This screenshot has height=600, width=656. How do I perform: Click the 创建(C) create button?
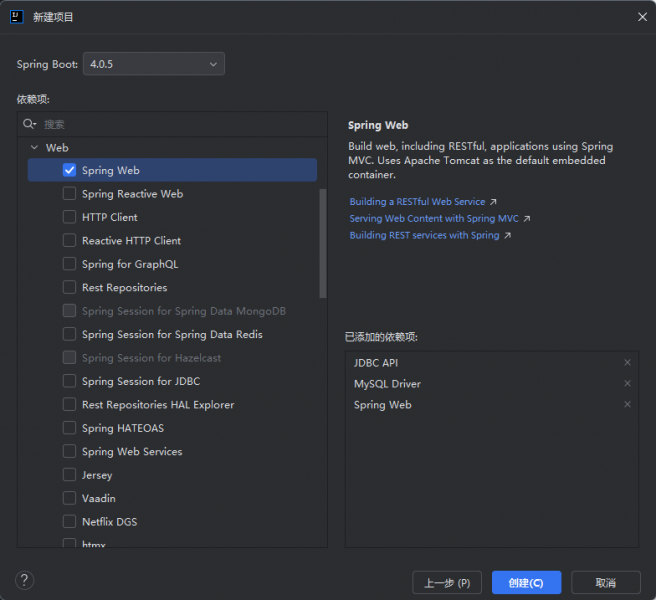tap(526, 582)
